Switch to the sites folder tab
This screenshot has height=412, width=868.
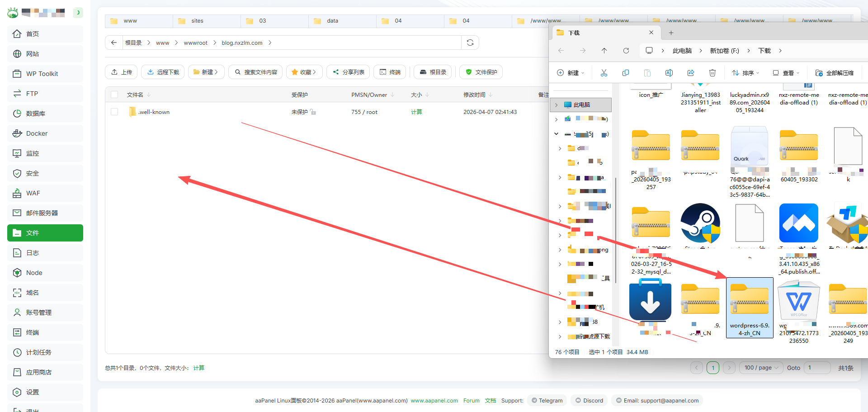click(197, 21)
